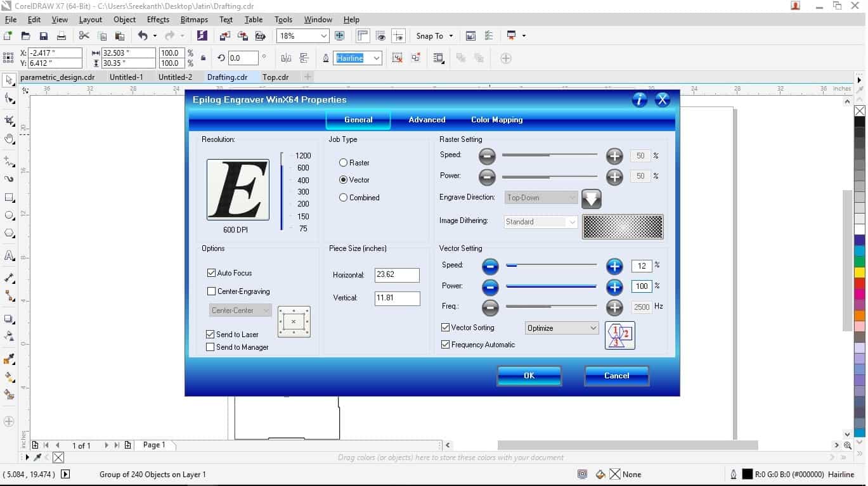
Task: Click the Open folder icon
Action: pos(26,36)
